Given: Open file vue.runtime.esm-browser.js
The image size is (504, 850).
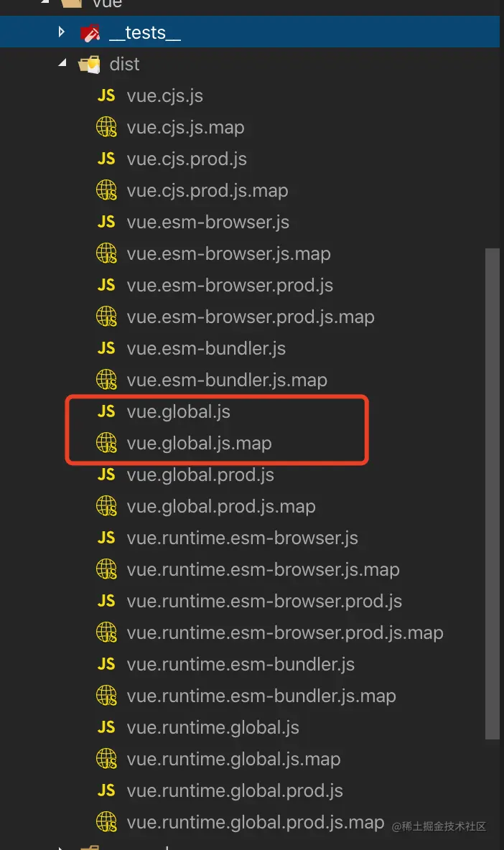Looking at the screenshot, I should coord(242,538).
